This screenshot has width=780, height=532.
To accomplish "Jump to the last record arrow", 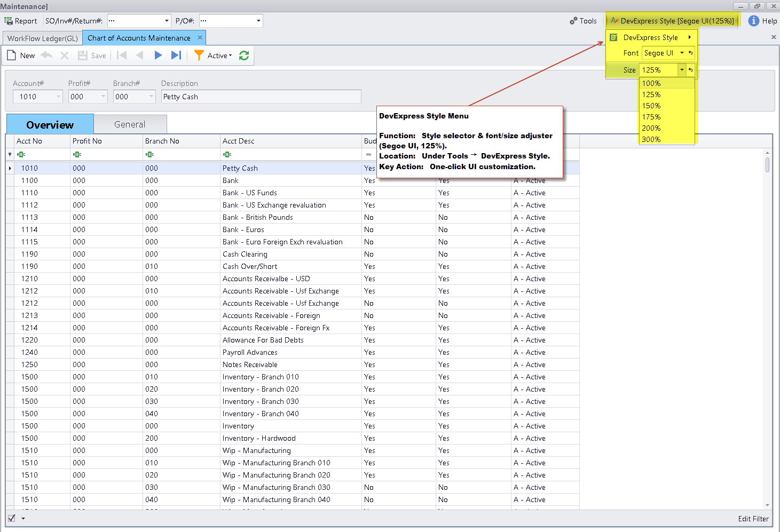I will [176, 55].
